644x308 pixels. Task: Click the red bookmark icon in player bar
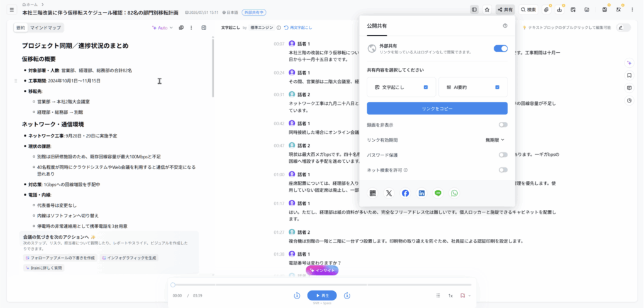[462, 295]
